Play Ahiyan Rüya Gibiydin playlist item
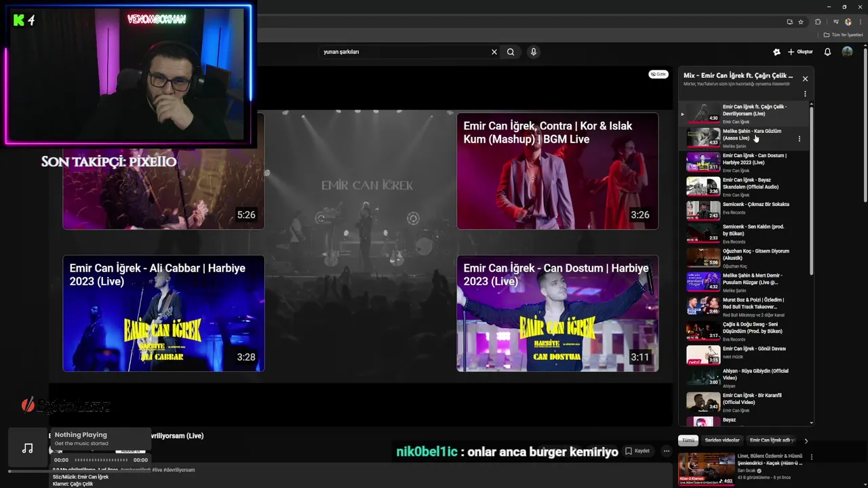This screenshot has height=488, width=868. 744,378
